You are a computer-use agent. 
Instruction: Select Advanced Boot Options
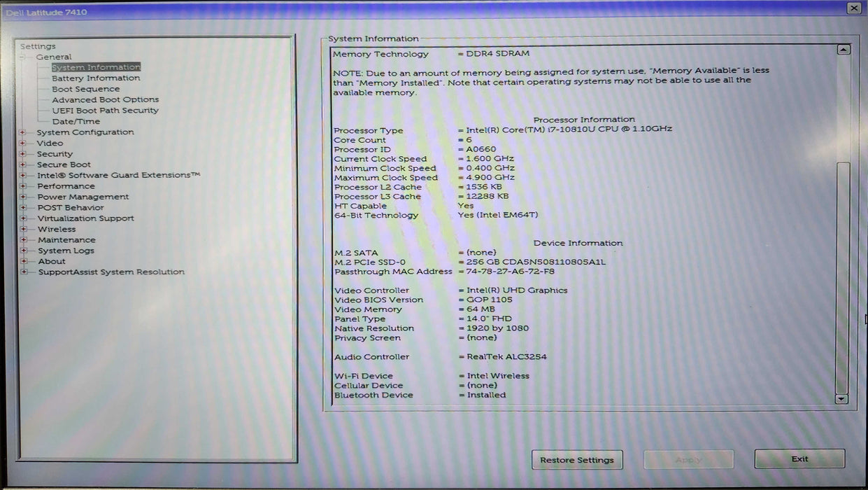(105, 99)
